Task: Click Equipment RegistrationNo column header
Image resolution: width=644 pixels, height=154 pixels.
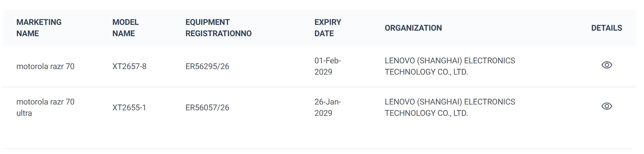Action: click(x=218, y=28)
